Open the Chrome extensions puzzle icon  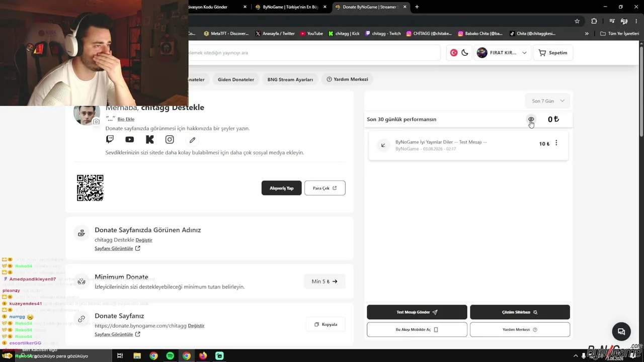pos(594,21)
